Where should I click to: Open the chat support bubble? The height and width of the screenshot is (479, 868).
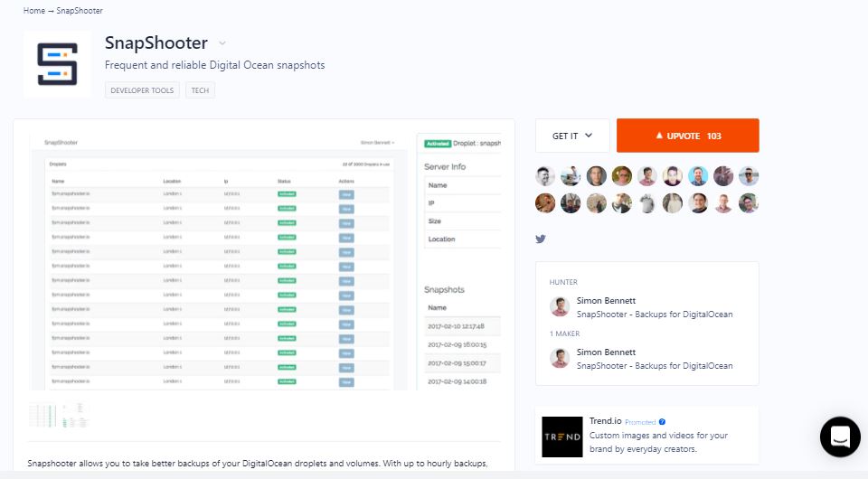coord(840,437)
